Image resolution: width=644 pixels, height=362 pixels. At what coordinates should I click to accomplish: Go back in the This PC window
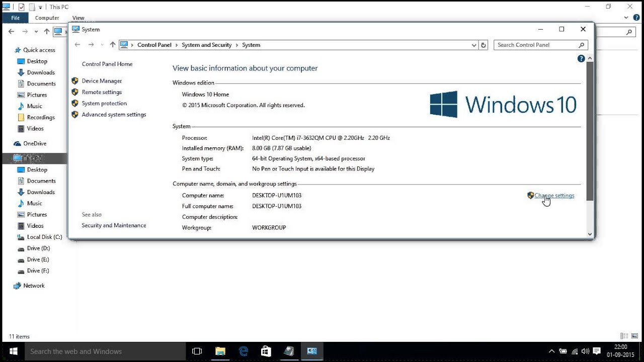(x=12, y=31)
